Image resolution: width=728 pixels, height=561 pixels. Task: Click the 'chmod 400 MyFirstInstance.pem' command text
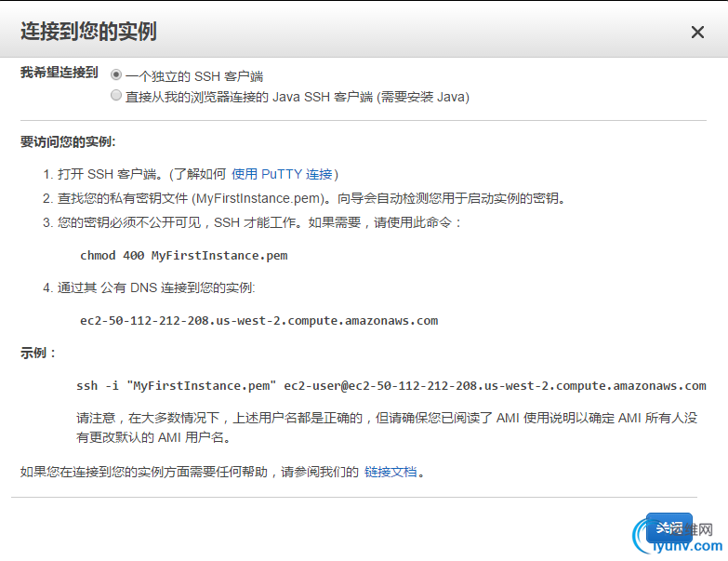(184, 256)
